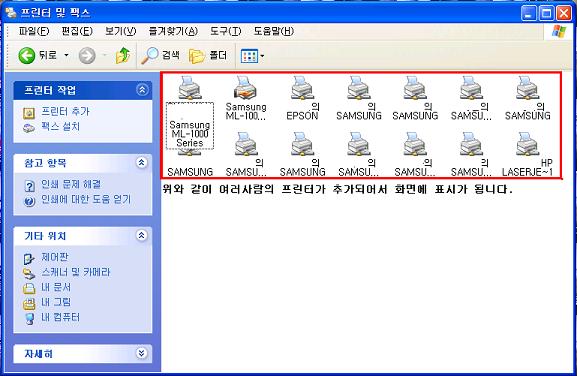Collapse the 참고 항목 panel
This screenshot has width=577, height=376.
(142, 162)
